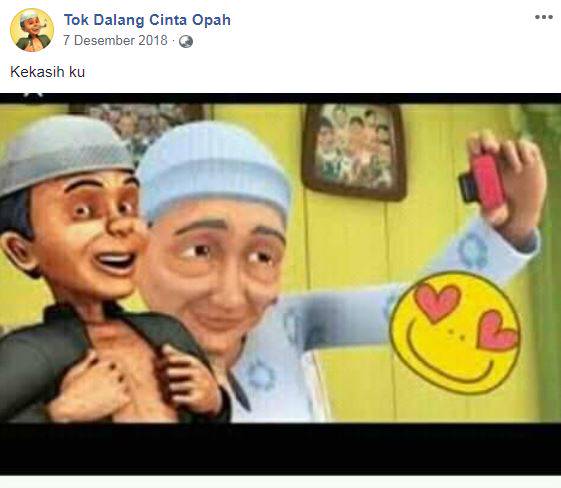
Task: Click the black bar below the picture
Action: [280, 449]
